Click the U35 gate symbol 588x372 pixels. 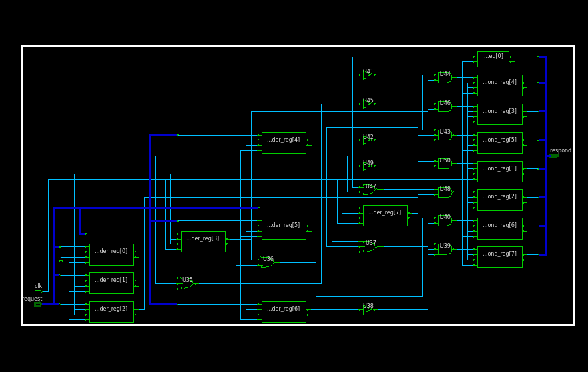186,284
